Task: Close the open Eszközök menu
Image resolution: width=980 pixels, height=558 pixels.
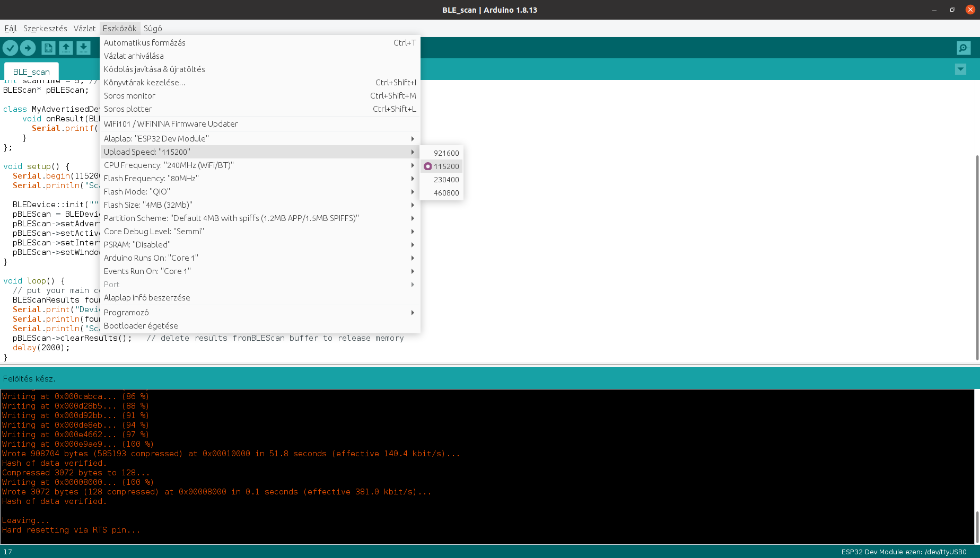Action: tap(119, 29)
